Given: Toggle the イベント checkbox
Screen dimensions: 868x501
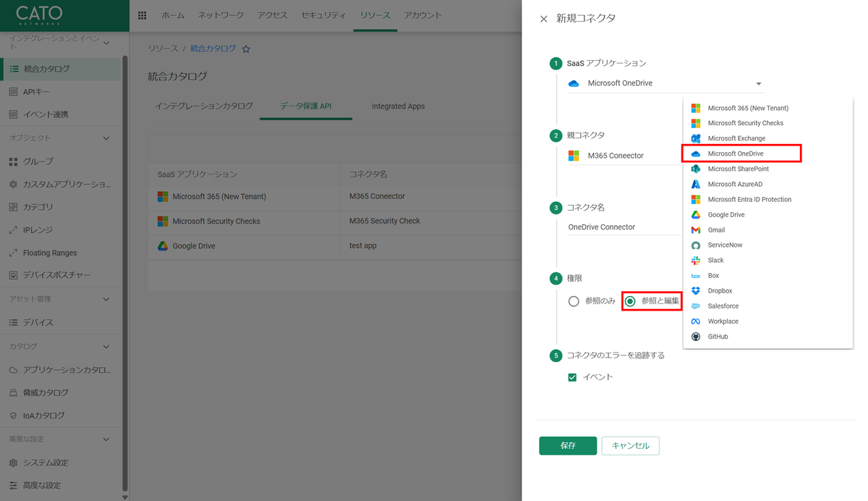Looking at the screenshot, I should [x=572, y=377].
